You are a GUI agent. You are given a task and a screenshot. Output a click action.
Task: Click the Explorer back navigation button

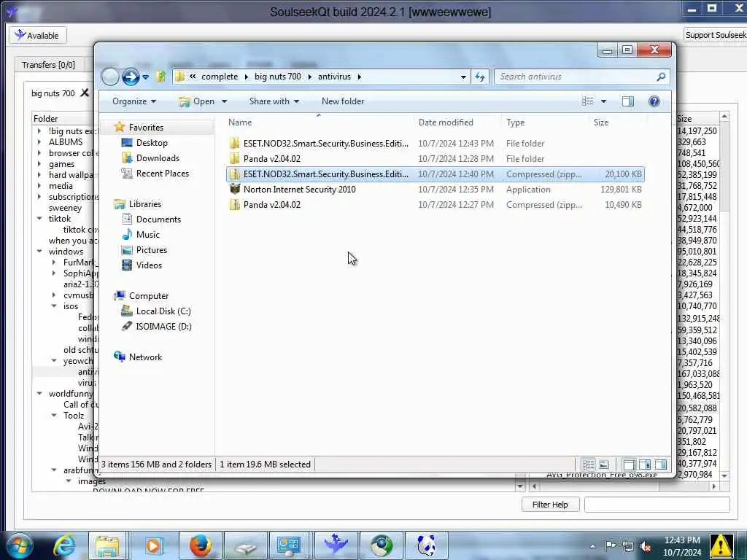[110, 77]
